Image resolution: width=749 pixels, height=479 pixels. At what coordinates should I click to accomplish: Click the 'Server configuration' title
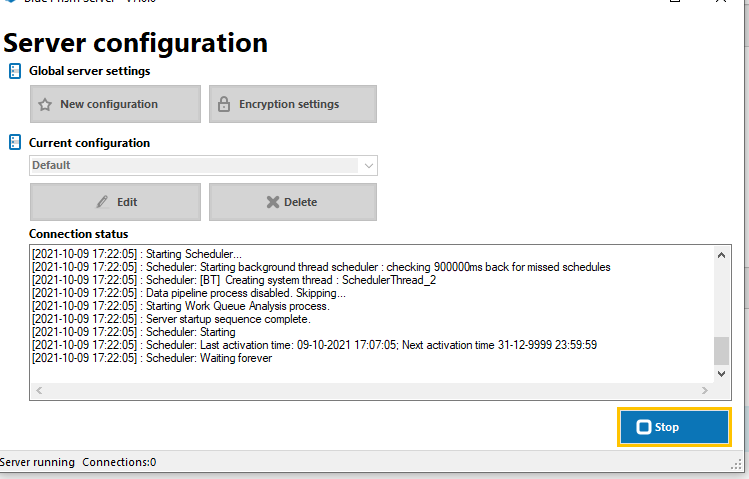coord(135,43)
